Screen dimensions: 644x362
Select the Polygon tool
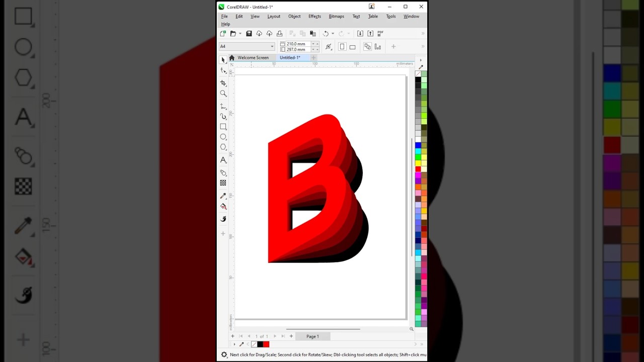223,147
